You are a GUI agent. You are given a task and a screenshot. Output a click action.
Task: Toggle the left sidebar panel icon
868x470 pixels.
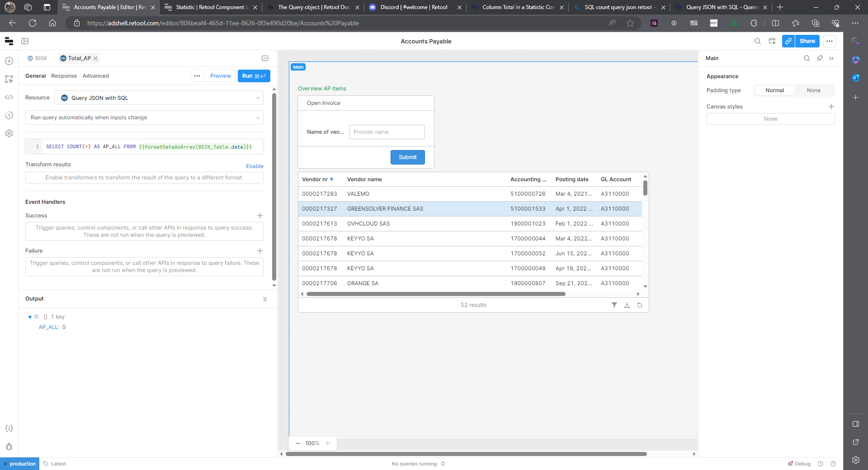(25, 41)
